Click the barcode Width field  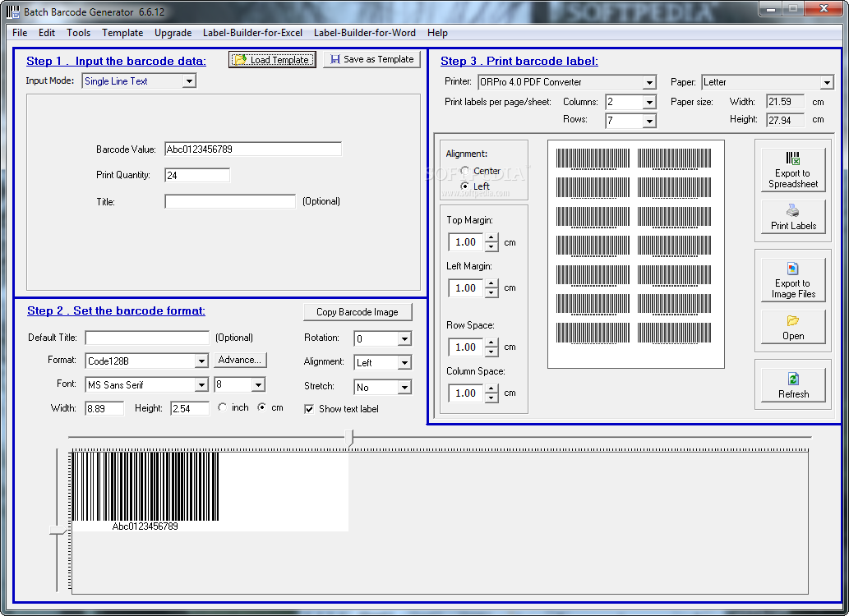click(x=104, y=408)
